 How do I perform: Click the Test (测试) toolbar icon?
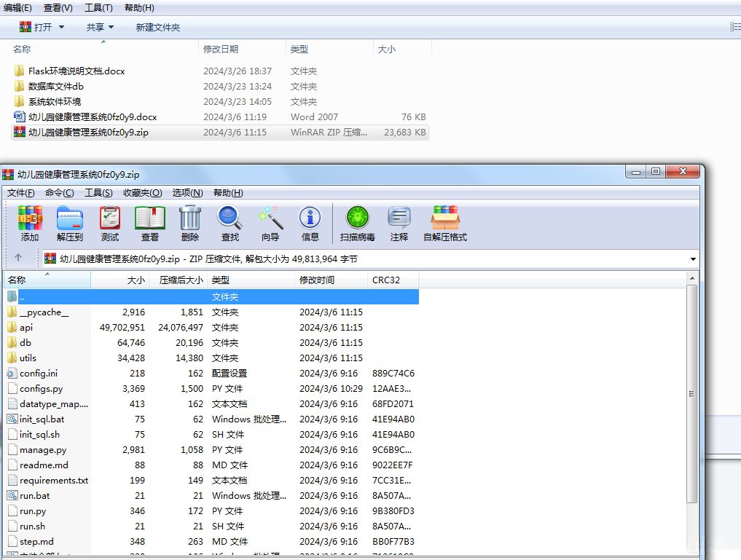click(x=109, y=218)
